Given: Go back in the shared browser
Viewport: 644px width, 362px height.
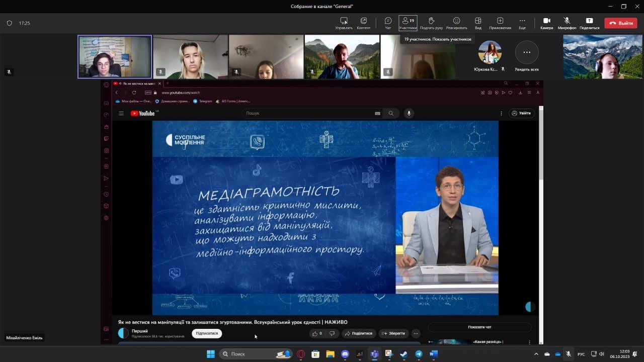Looking at the screenshot, I should [117, 93].
